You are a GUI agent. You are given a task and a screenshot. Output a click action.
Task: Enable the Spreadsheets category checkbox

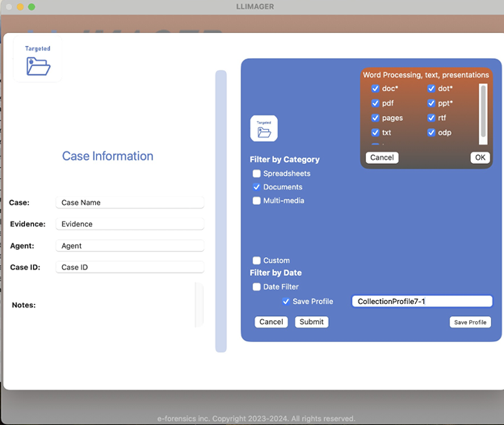point(257,174)
